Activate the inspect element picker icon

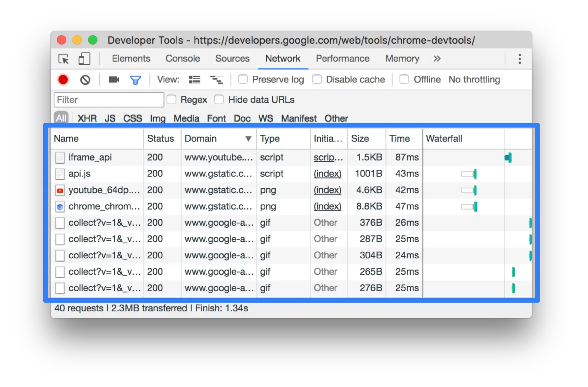(x=64, y=59)
